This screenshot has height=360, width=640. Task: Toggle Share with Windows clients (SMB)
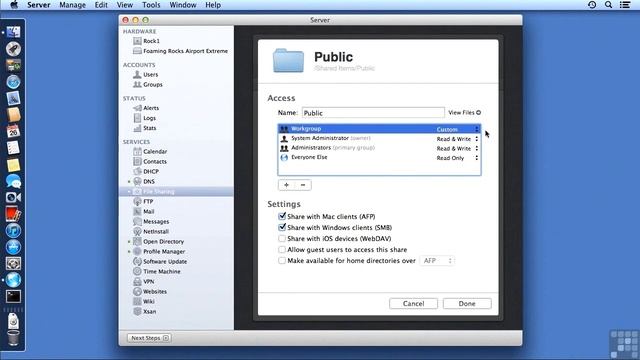pos(282,227)
